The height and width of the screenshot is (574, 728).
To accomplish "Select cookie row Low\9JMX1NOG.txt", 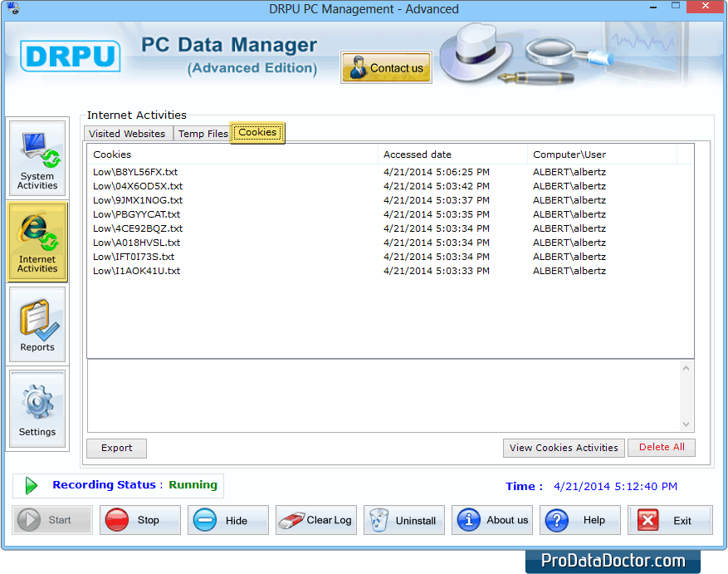I will pyautogui.click(x=390, y=200).
